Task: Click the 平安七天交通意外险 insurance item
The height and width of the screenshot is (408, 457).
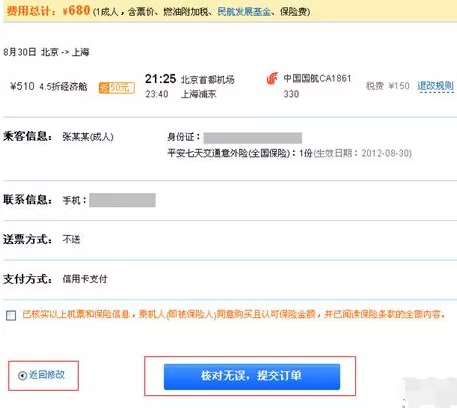Action: (228, 153)
